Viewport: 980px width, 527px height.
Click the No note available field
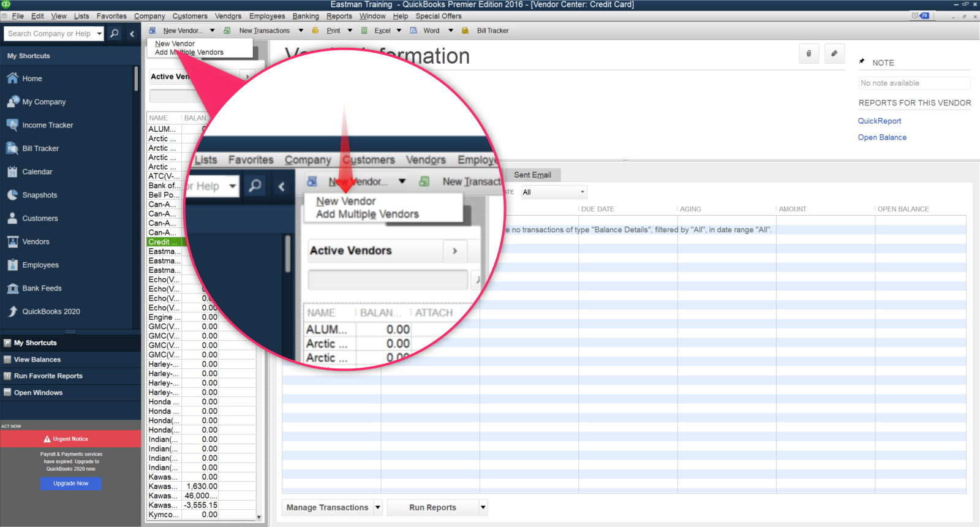[x=914, y=83]
